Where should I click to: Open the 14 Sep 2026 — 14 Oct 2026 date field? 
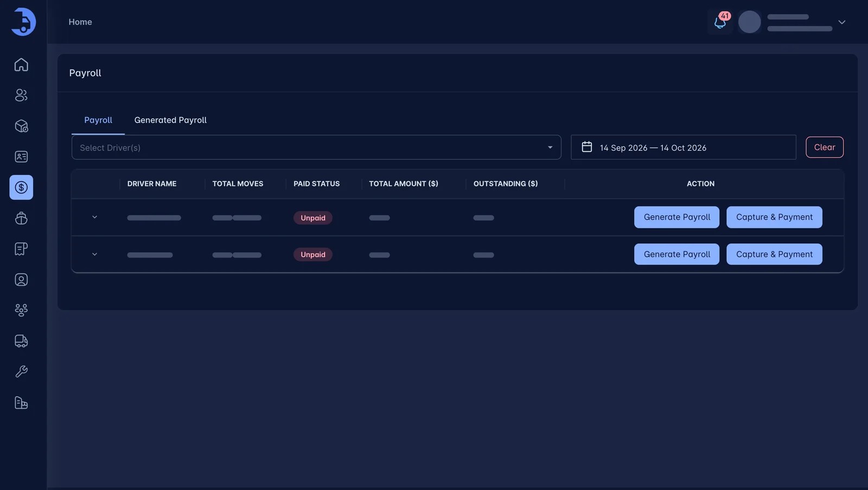point(684,147)
